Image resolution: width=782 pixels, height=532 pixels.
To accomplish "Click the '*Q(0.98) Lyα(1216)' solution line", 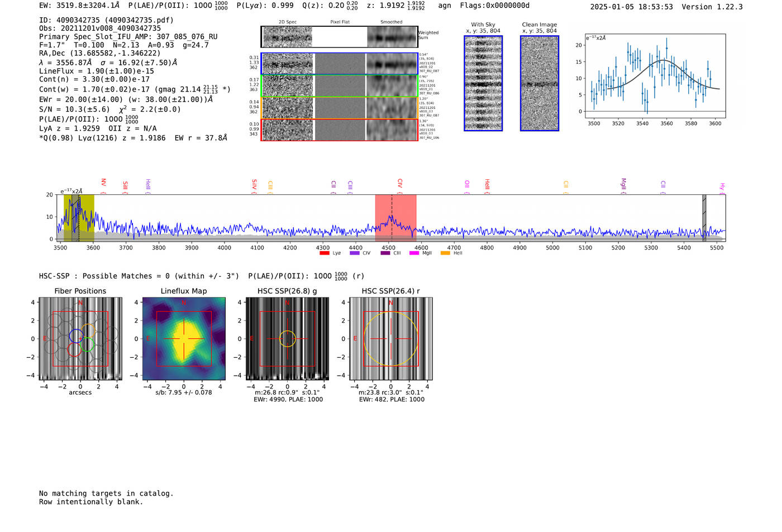I will point(133,138).
